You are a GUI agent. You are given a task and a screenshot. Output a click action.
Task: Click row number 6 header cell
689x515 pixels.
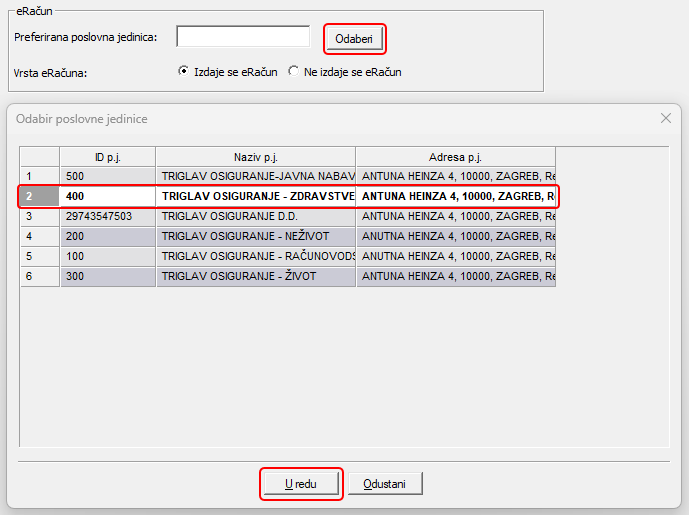click(x=40, y=276)
